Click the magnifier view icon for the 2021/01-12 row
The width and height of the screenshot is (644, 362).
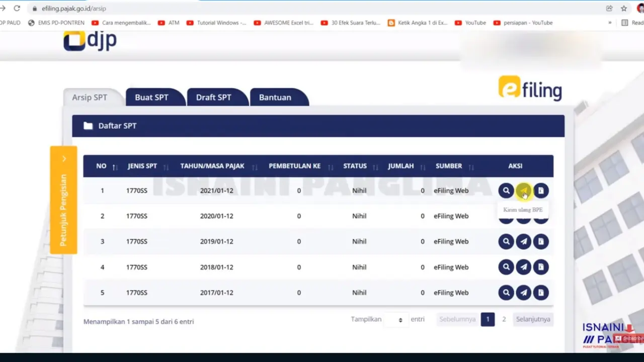click(506, 191)
